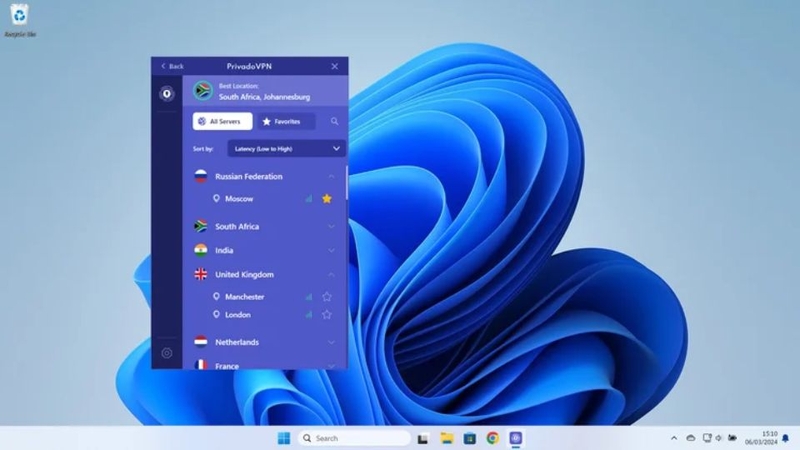Click the server list scrollbar
This screenshot has height=450, width=800.
(x=347, y=183)
